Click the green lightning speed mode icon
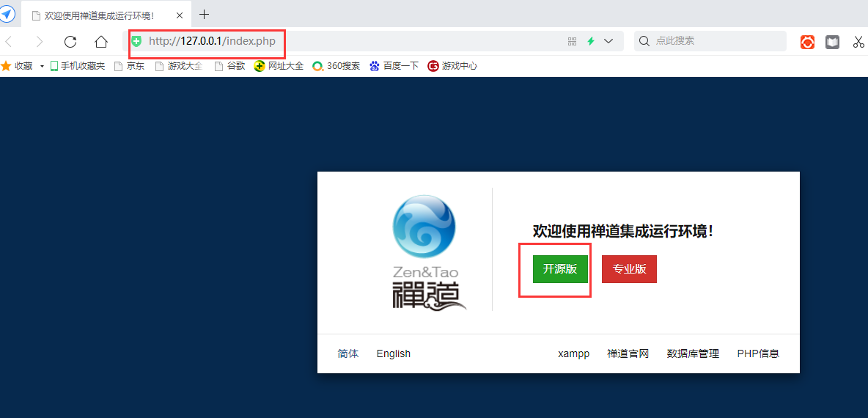868x418 pixels. [591, 41]
